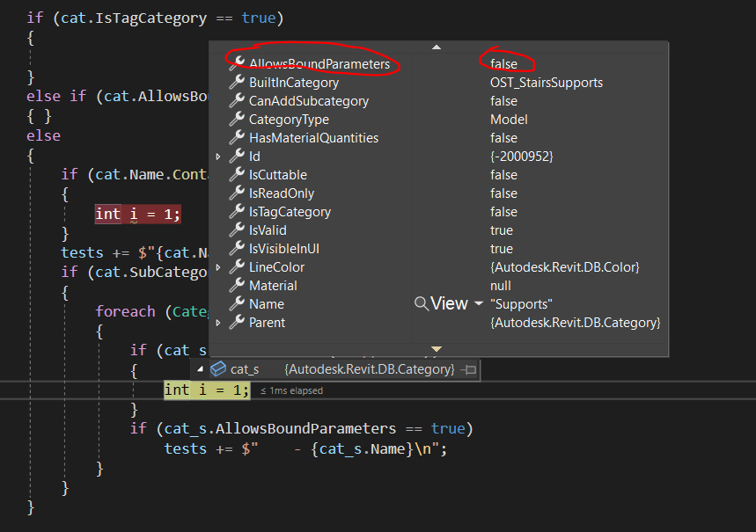Screen dimensions: 756x532
Task: Collapse the cat_s DataTip tree
Action: 200,369
